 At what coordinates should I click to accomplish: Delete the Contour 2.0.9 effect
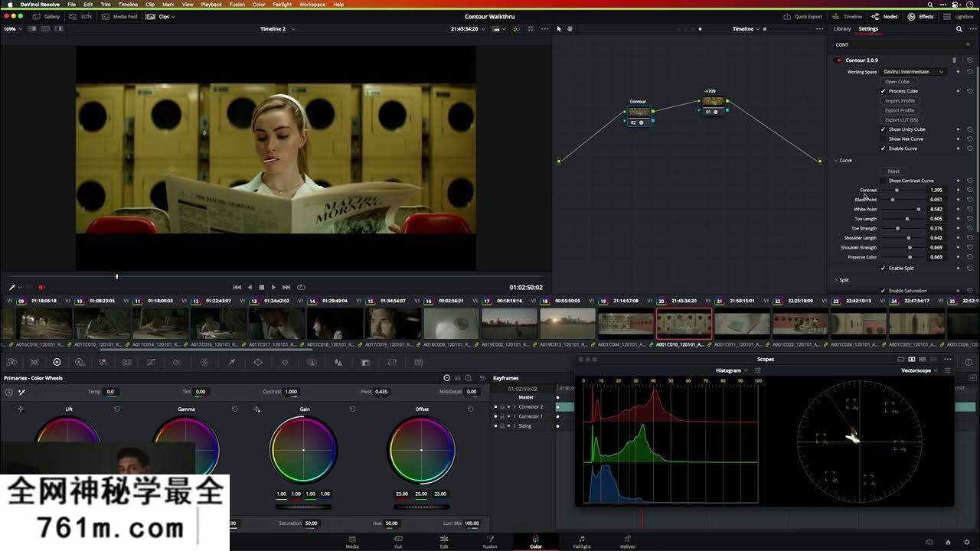click(x=954, y=60)
